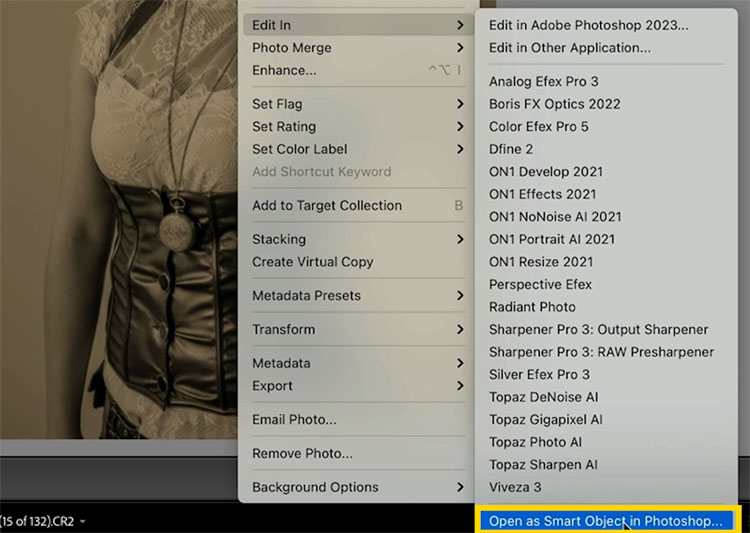
Task: Expand the Export submenu
Action: (358, 386)
